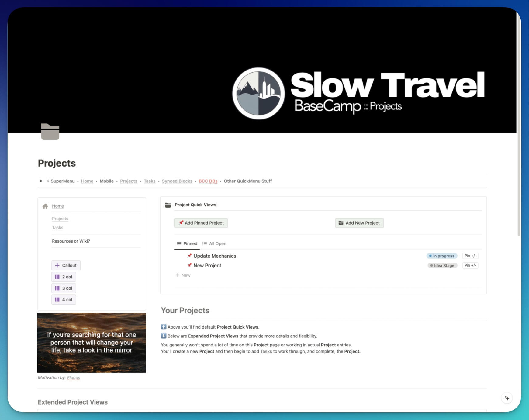Click the folder icon beside Project Quick Views
This screenshot has width=529, height=420.
pos(168,205)
